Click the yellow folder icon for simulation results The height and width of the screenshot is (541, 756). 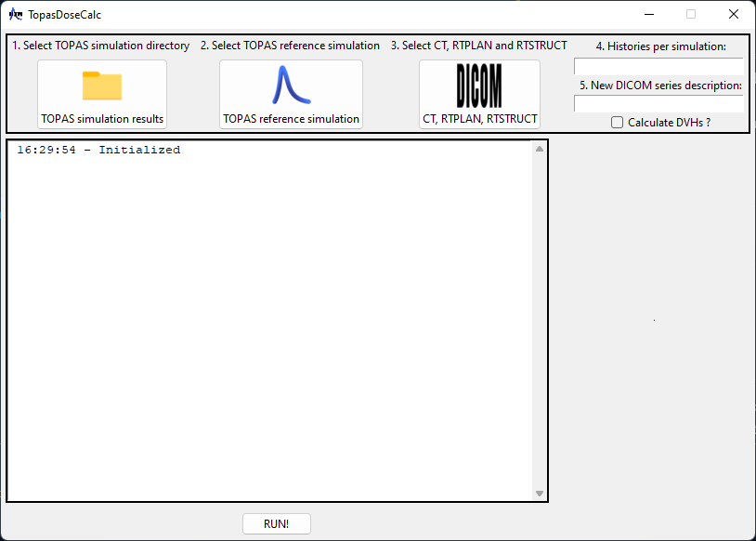point(101,86)
